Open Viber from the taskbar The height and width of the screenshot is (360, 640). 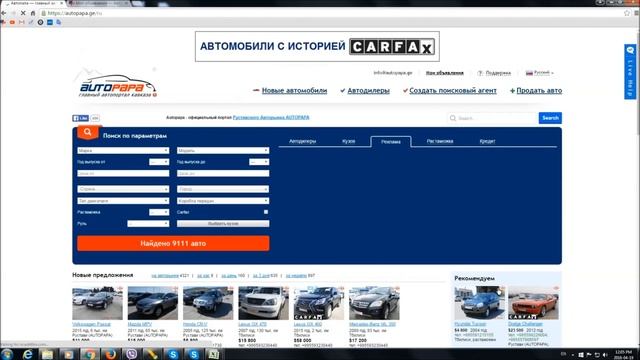(131, 354)
